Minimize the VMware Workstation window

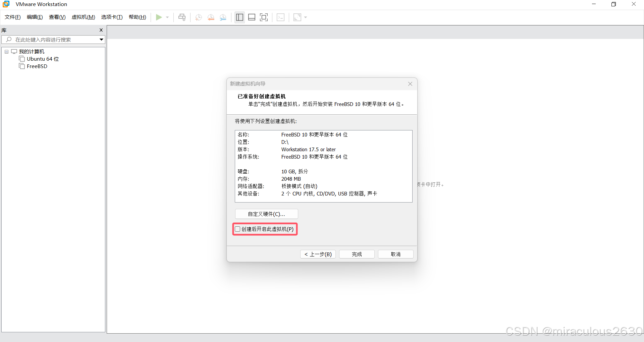coord(594,4)
